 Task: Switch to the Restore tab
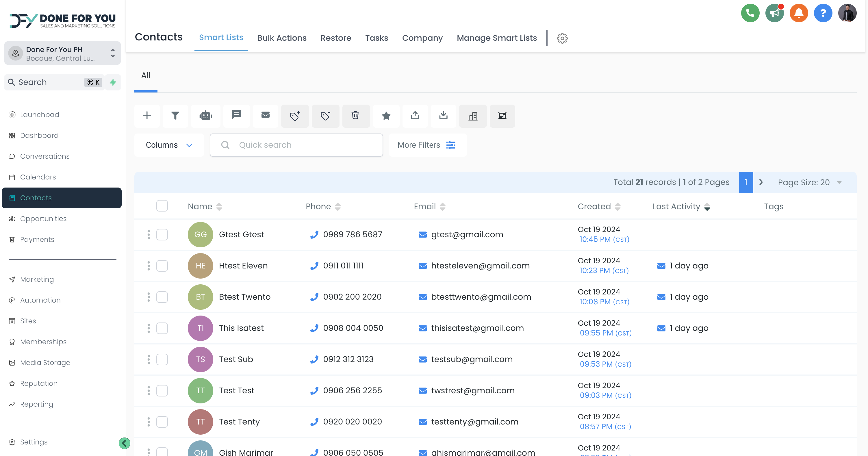(335, 38)
